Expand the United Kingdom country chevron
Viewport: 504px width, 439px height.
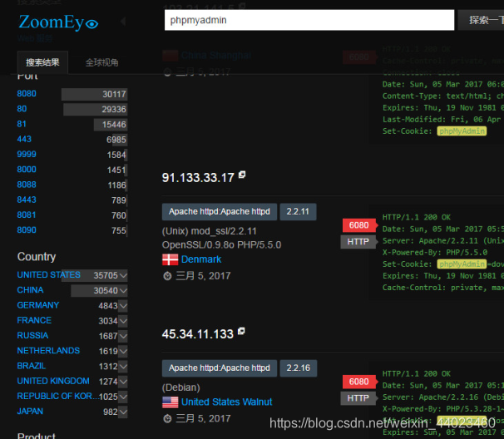click(x=123, y=382)
